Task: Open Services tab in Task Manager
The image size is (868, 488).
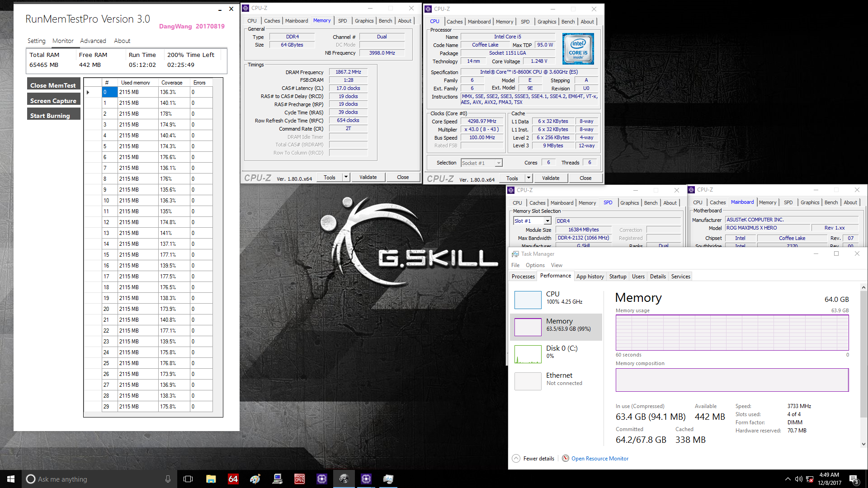Action: click(x=680, y=277)
